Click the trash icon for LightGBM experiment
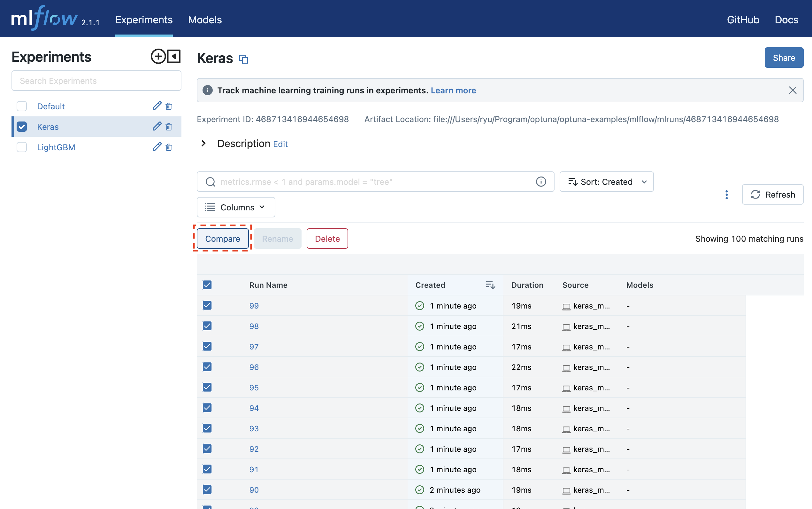 pos(169,147)
